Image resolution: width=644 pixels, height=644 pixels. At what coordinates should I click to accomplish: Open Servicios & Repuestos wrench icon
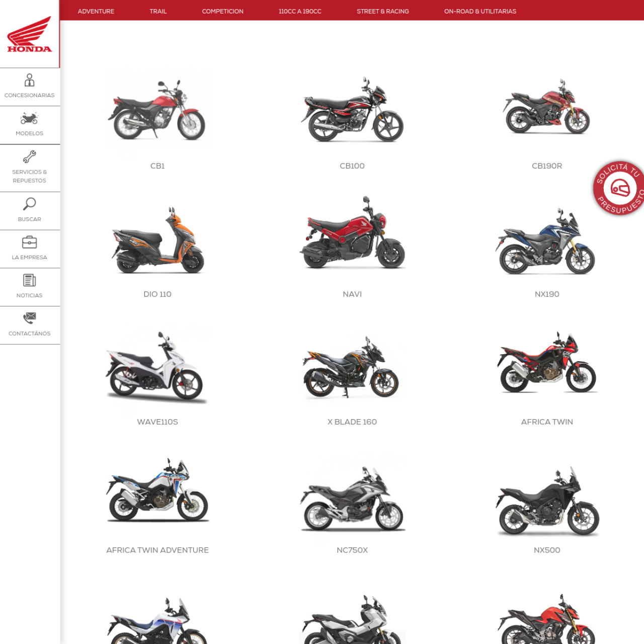(29, 157)
